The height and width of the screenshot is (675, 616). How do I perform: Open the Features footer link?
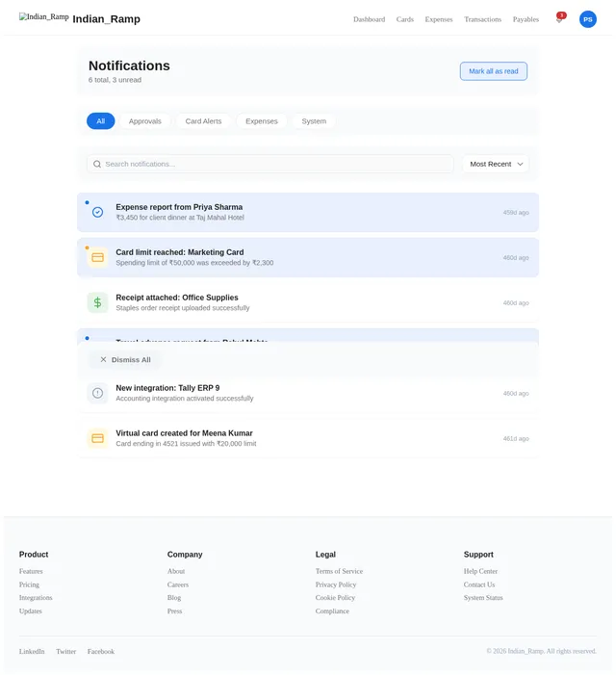coord(31,571)
